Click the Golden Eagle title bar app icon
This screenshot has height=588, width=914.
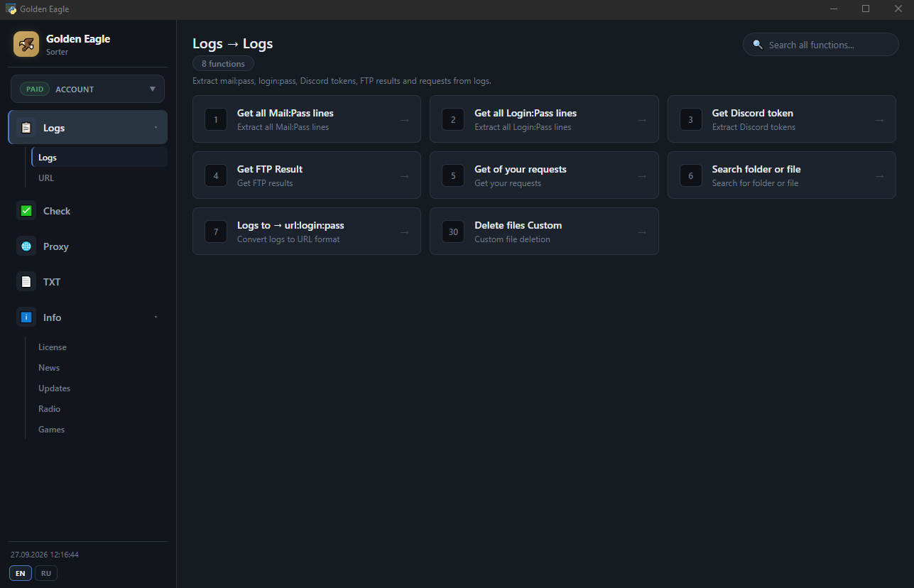[11, 9]
